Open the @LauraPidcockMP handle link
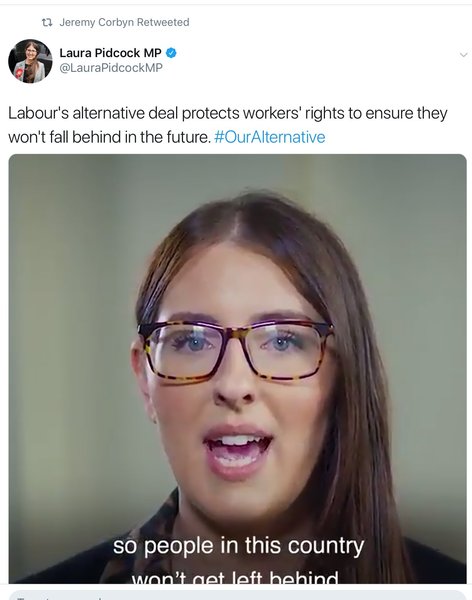This screenshot has width=472, height=600. (x=111, y=68)
